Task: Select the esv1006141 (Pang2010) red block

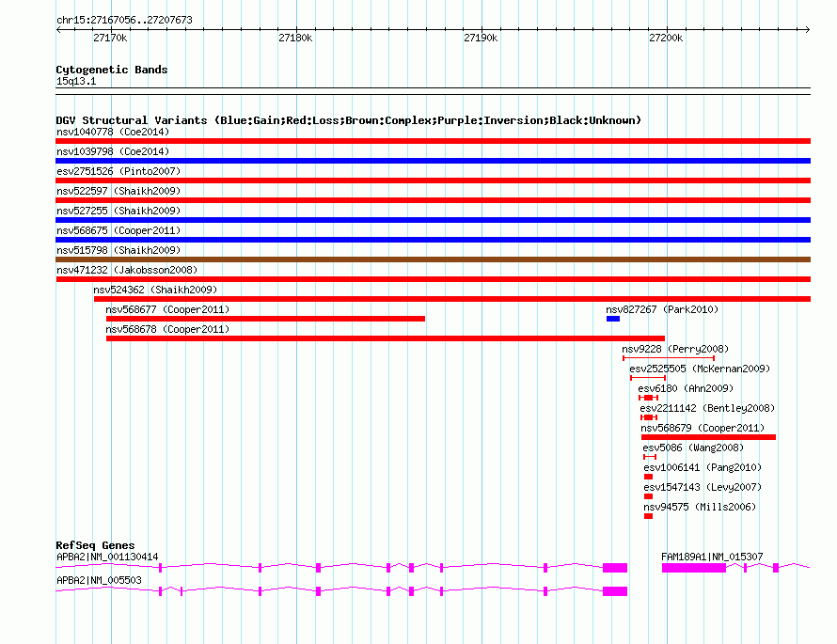Action: pos(648,477)
